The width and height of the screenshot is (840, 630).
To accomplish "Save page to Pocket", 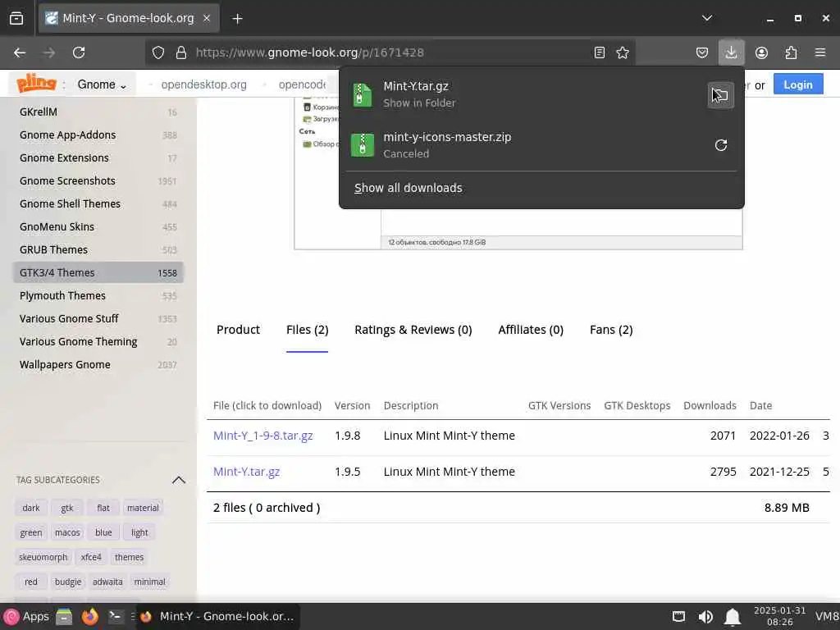I will 702,52.
